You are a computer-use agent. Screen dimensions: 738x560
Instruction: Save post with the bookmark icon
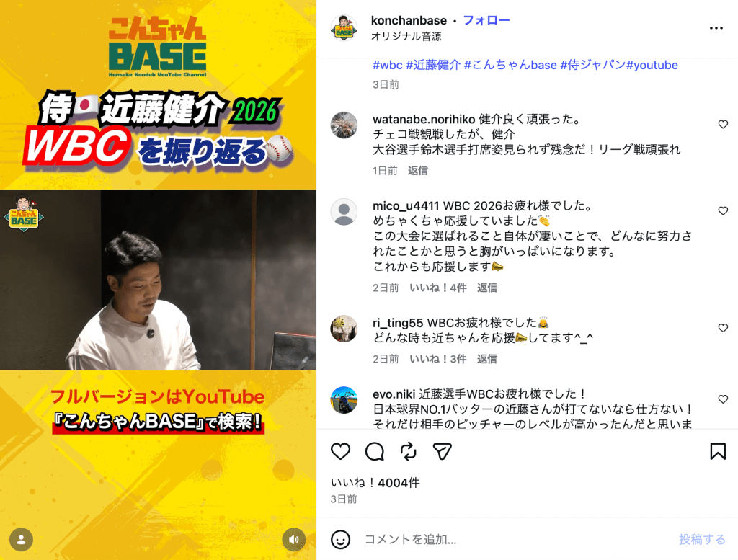pyautogui.click(x=718, y=451)
